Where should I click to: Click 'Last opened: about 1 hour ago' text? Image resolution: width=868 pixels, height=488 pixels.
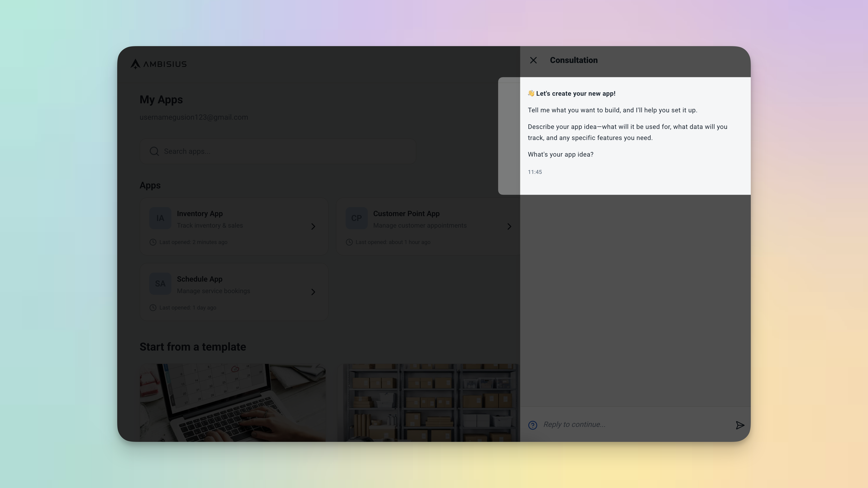tap(393, 242)
